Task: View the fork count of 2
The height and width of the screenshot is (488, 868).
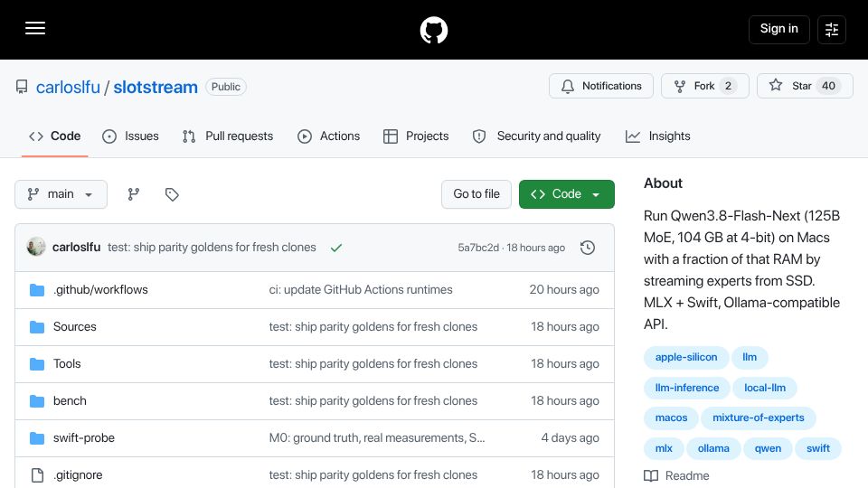Action: point(728,86)
